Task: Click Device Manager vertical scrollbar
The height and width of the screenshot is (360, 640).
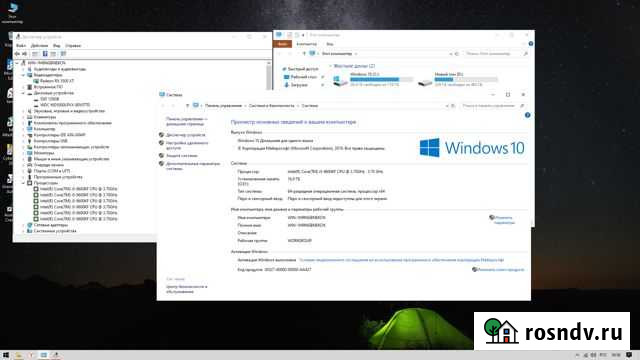Action: click(x=268, y=75)
